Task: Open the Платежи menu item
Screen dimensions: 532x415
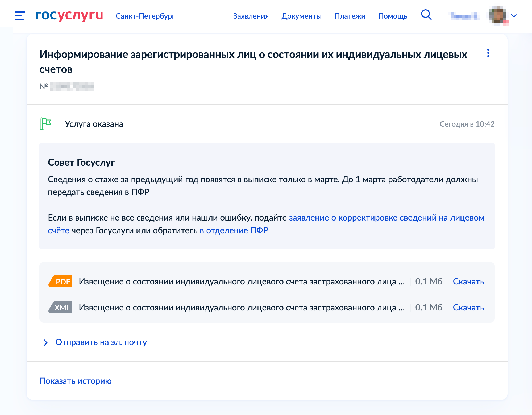Action: coord(350,16)
